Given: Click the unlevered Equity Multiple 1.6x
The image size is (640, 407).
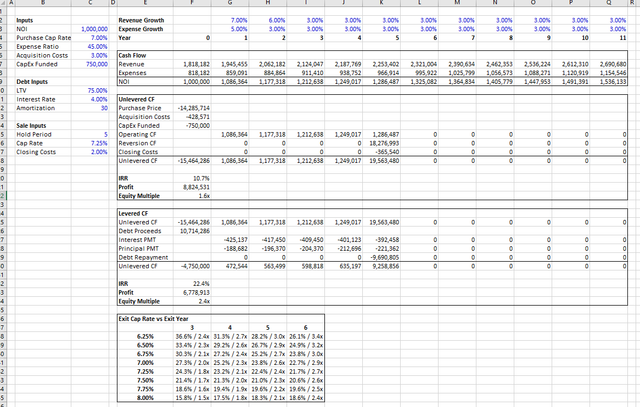Looking at the screenshot, I should pos(204,196).
